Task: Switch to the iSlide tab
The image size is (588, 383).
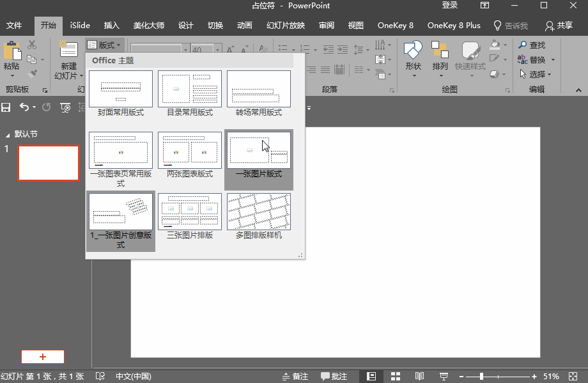Action: (x=80, y=26)
